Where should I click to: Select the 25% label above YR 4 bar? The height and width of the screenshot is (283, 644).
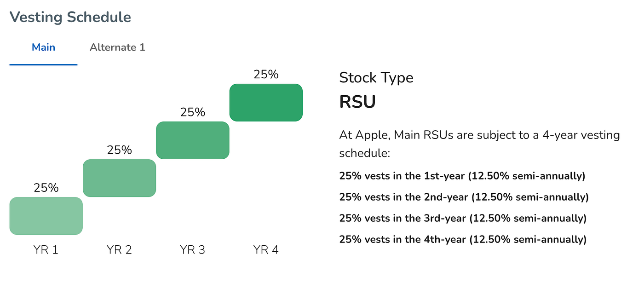tap(266, 75)
